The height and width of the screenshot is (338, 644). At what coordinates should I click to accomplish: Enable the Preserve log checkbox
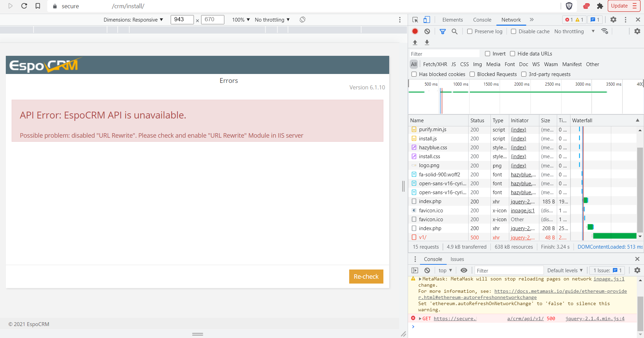coord(470,32)
